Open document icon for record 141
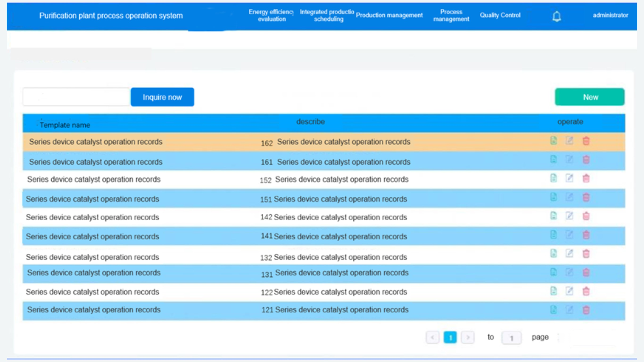 pyautogui.click(x=553, y=235)
